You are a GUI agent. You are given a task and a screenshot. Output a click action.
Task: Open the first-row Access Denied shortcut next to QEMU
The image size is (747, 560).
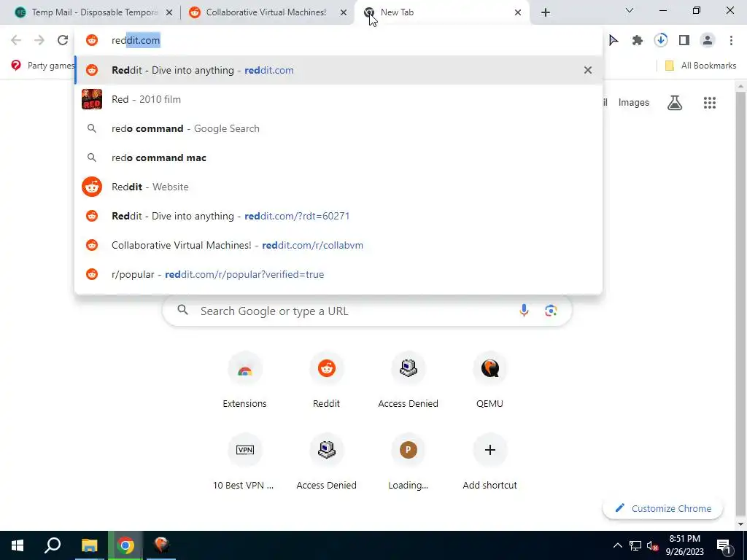(409, 381)
